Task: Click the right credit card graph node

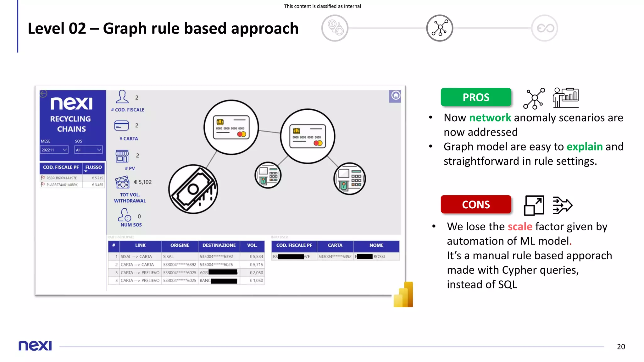Action: point(308,136)
